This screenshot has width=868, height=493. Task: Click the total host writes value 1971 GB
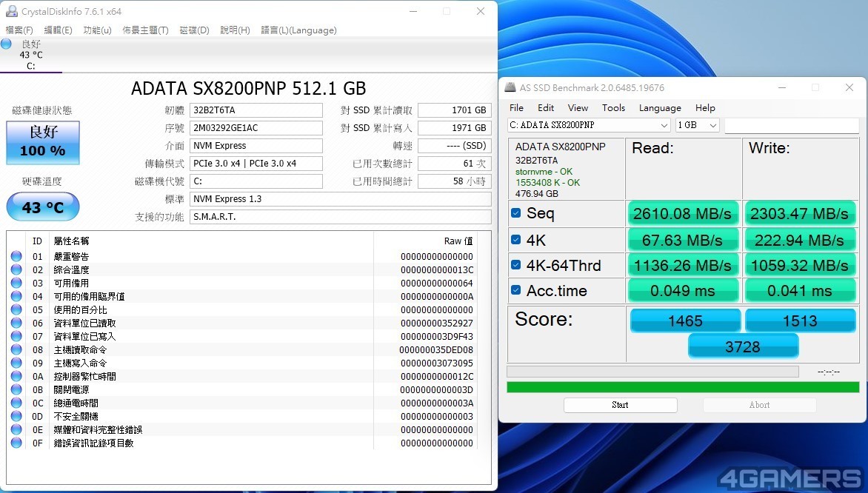pyautogui.click(x=455, y=128)
